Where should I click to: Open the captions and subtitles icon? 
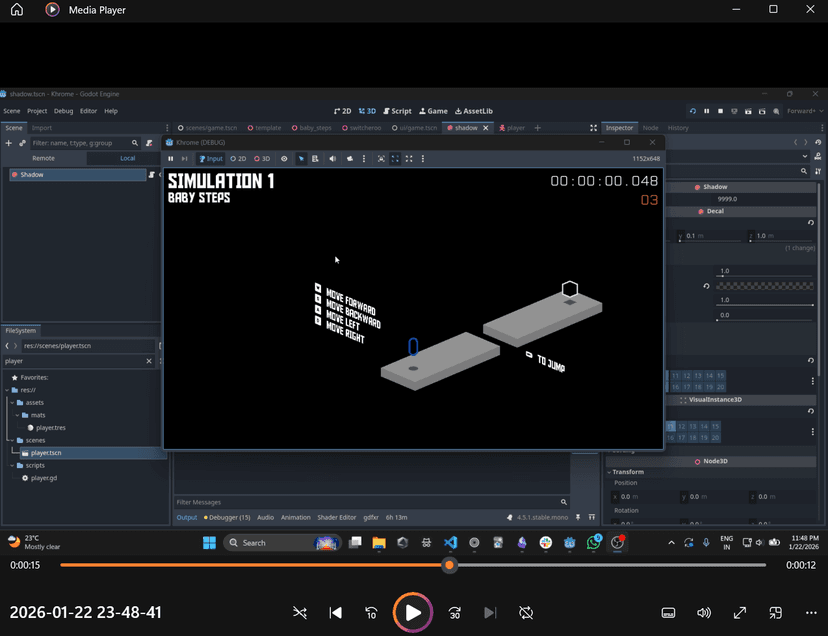tap(668, 612)
